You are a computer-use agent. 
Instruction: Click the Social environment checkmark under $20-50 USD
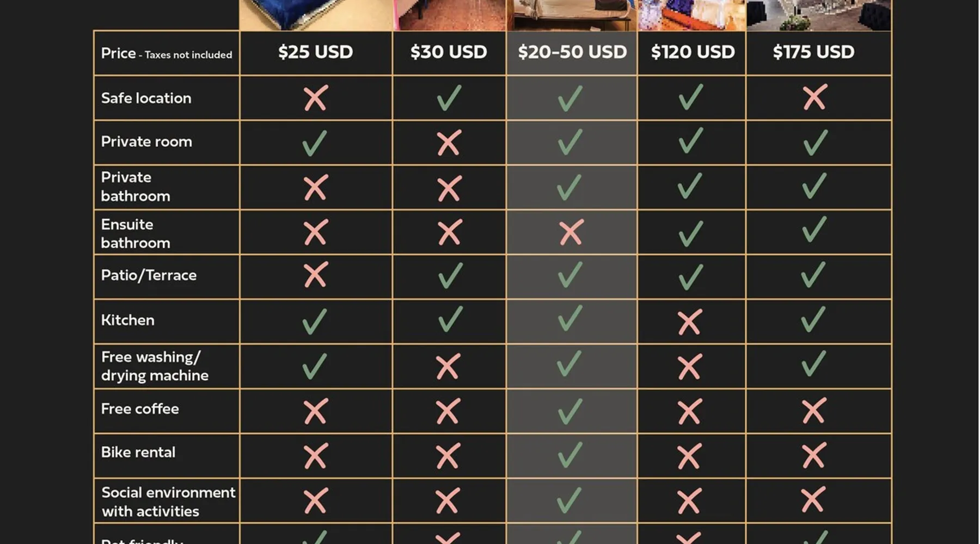(x=569, y=500)
